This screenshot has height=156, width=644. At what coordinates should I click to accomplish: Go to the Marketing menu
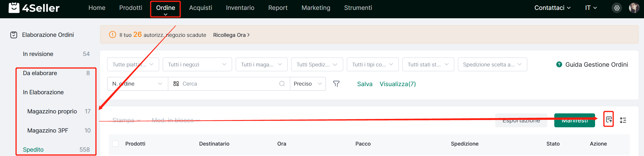316,8
